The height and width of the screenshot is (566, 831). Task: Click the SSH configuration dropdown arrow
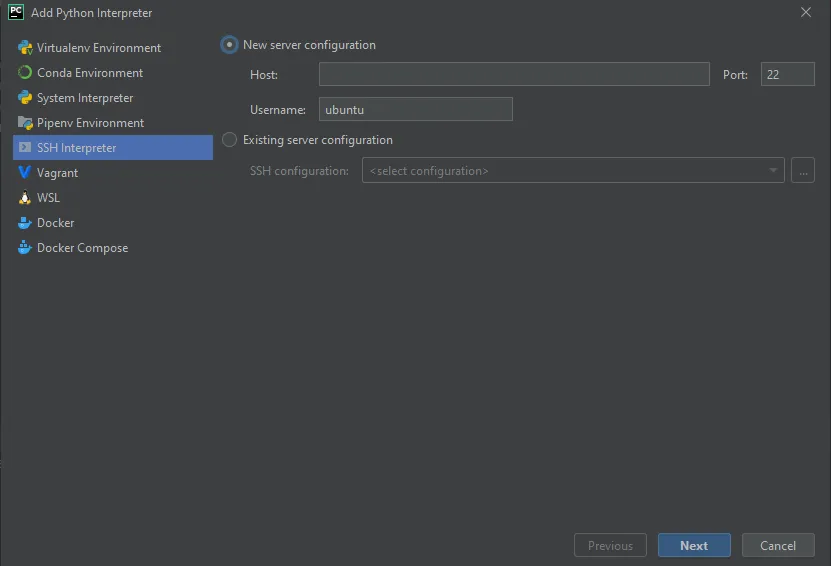point(773,171)
